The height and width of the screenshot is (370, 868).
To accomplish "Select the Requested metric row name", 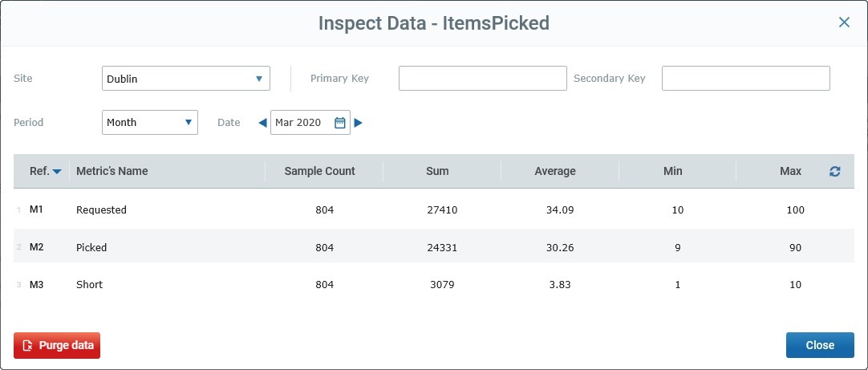I will click(101, 210).
